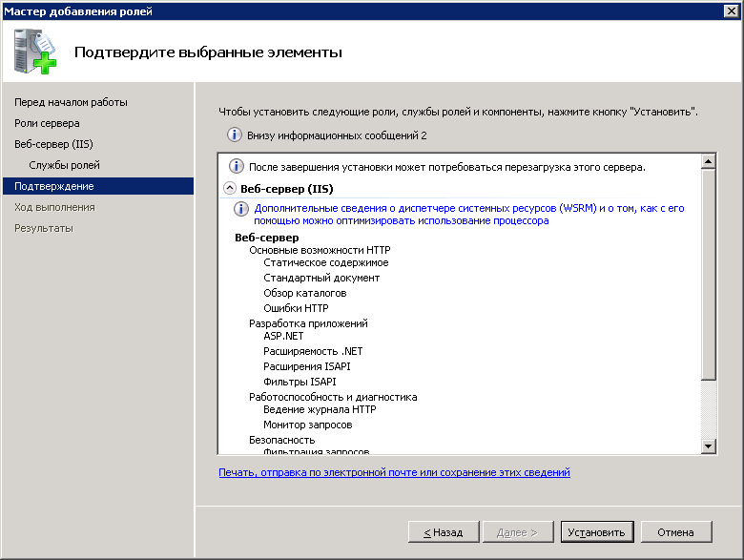The image size is (744, 560).
Task: Click scrollbar track below the thumb
Action: coord(708,408)
